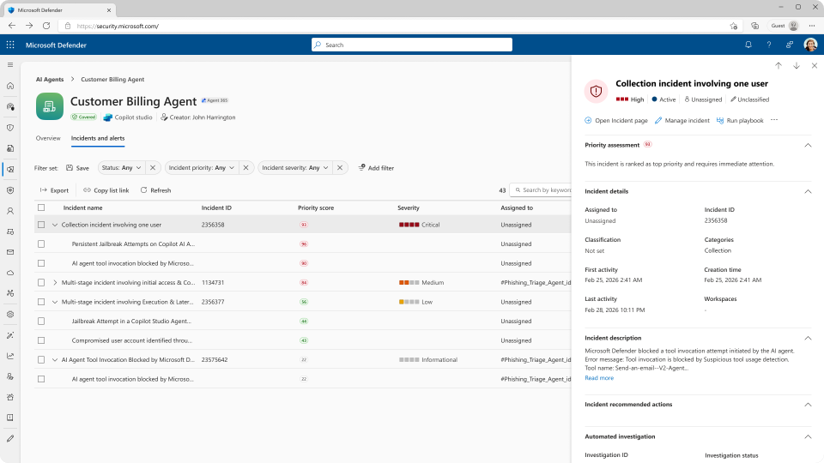
Task: Click the Microsoft Defender search box
Action: pos(412,45)
